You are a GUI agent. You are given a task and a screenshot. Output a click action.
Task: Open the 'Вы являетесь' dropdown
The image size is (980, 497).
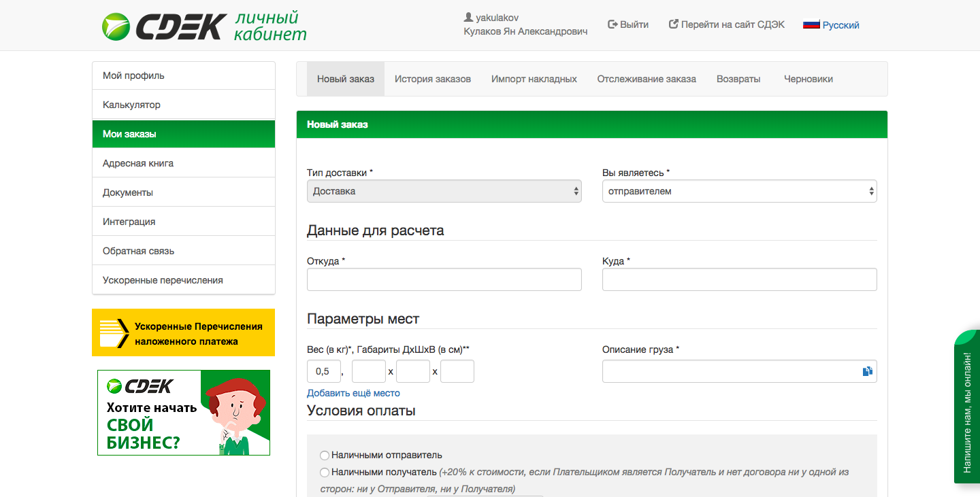[x=739, y=191]
